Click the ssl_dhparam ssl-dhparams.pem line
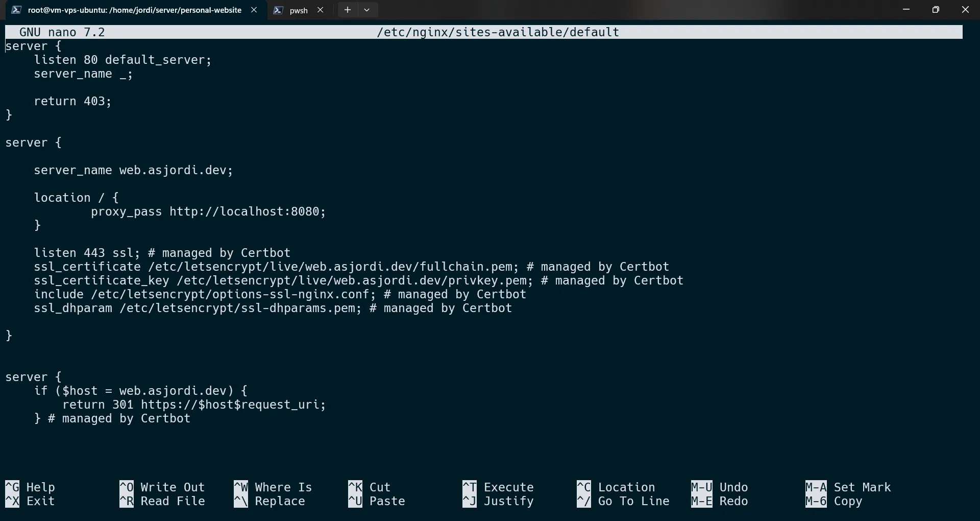The height and width of the screenshot is (521, 980). 273,308
